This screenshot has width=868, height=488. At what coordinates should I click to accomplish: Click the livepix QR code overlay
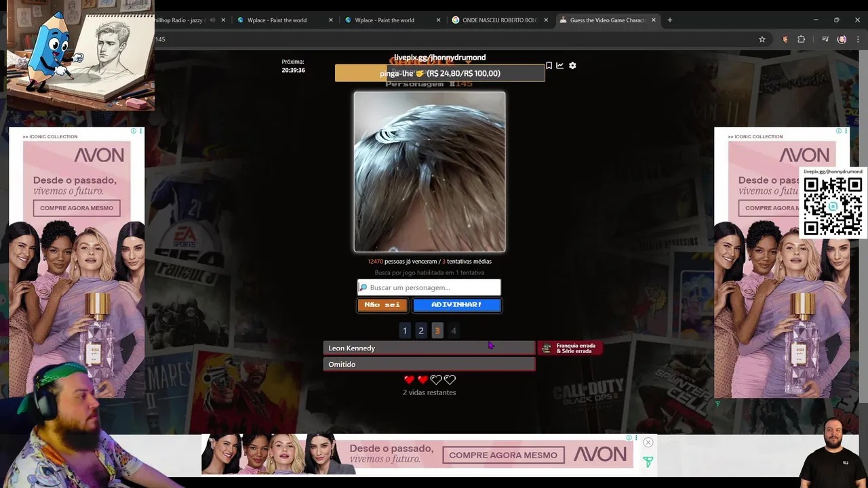click(833, 206)
